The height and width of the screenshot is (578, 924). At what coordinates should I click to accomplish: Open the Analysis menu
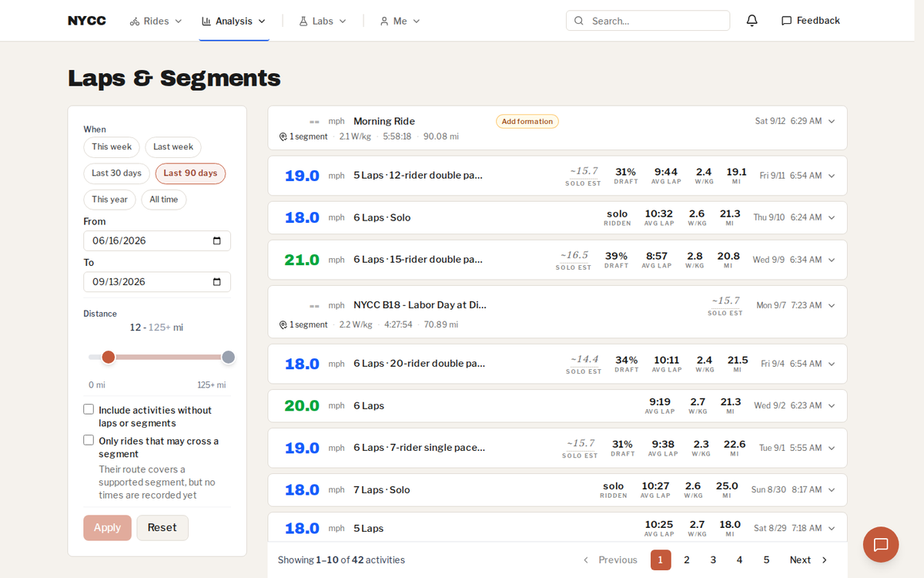[x=234, y=22]
